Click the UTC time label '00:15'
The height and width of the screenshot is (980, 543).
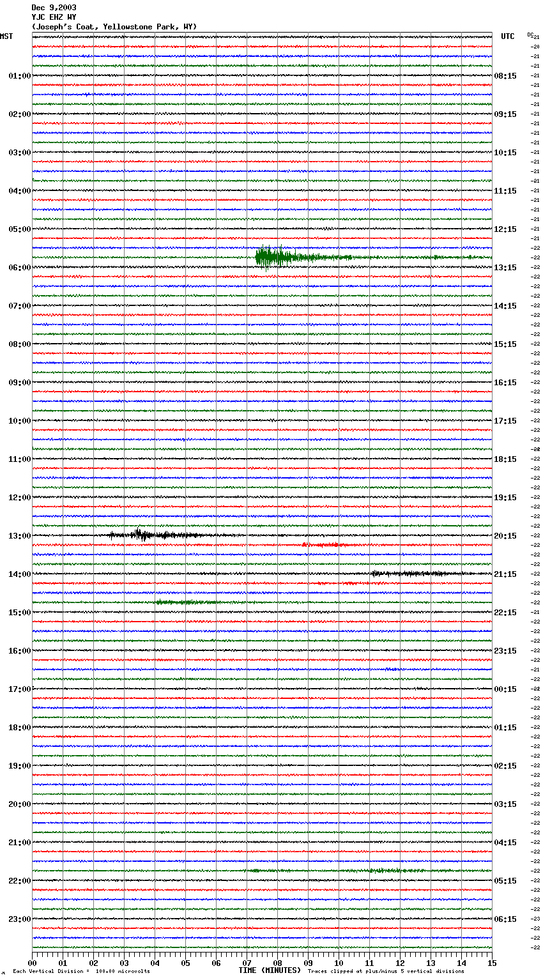(x=505, y=689)
